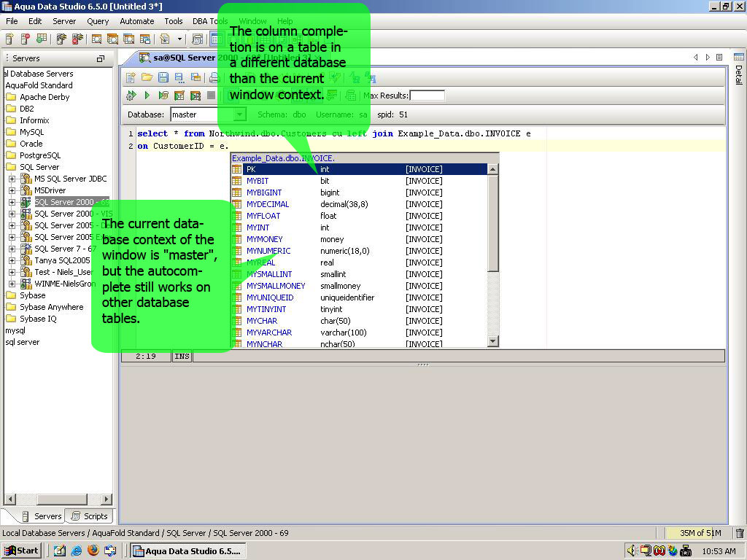Open dropdown arrow next to script toolbar icon
The height and width of the screenshot is (560, 747).
pyautogui.click(x=179, y=39)
